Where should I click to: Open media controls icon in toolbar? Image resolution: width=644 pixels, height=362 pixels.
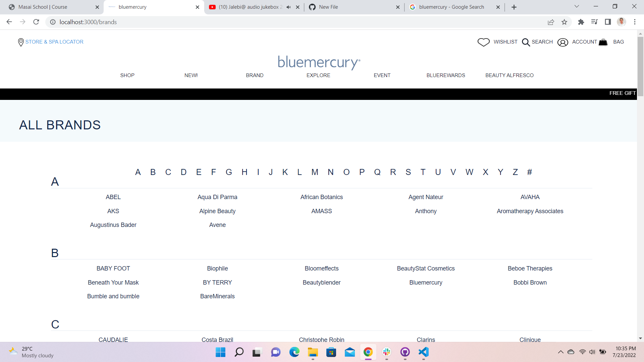pos(595,22)
